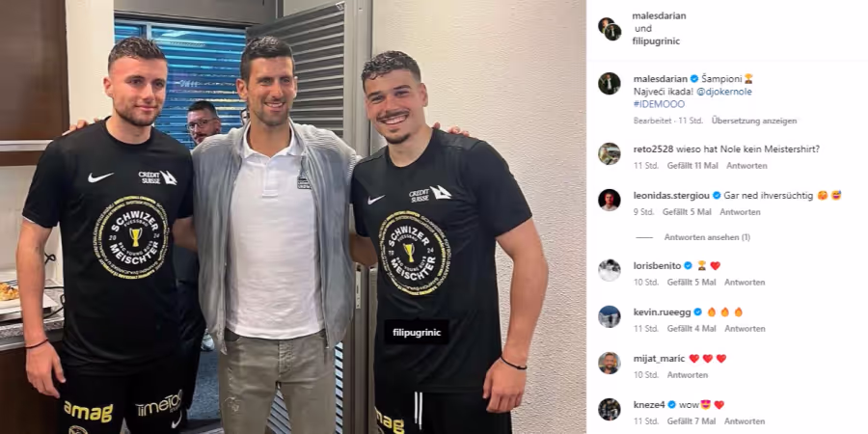868x434 pixels.
Task: Open malesdarian username in post header
Action: pyautogui.click(x=660, y=16)
